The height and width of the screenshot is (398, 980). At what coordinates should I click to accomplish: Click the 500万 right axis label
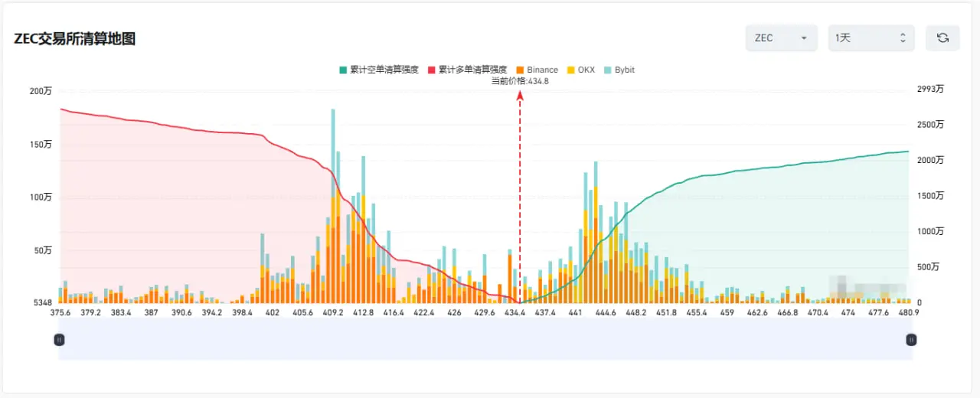(928, 267)
